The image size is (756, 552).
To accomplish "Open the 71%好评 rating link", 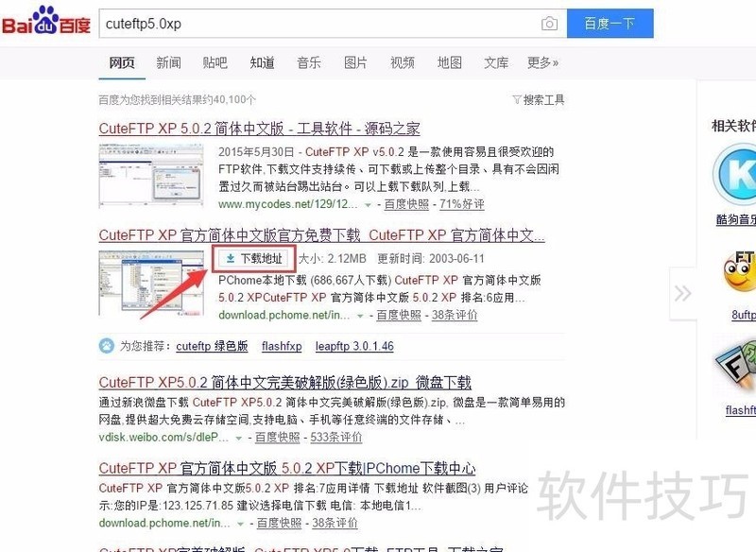I will [461, 204].
